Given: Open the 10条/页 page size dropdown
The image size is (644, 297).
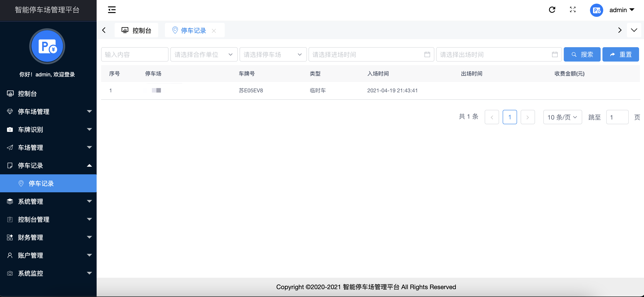Looking at the screenshot, I should [562, 117].
